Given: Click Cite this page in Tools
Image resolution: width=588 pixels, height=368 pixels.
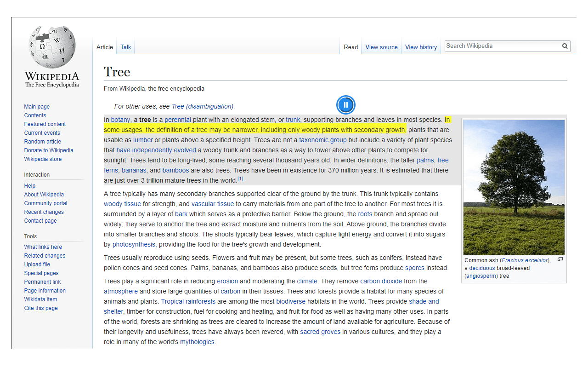Looking at the screenshot, I should (x=41, y=308).
